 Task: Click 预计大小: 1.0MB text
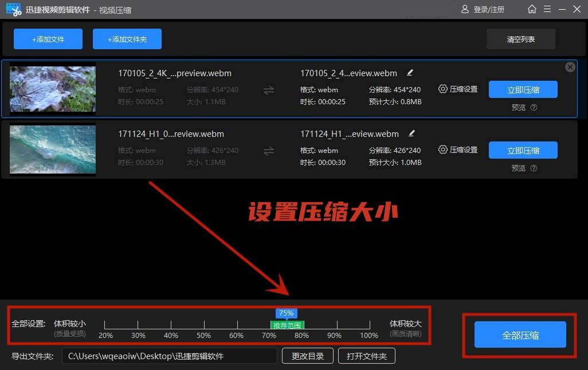pyautogui.click(x=395, y=162)
